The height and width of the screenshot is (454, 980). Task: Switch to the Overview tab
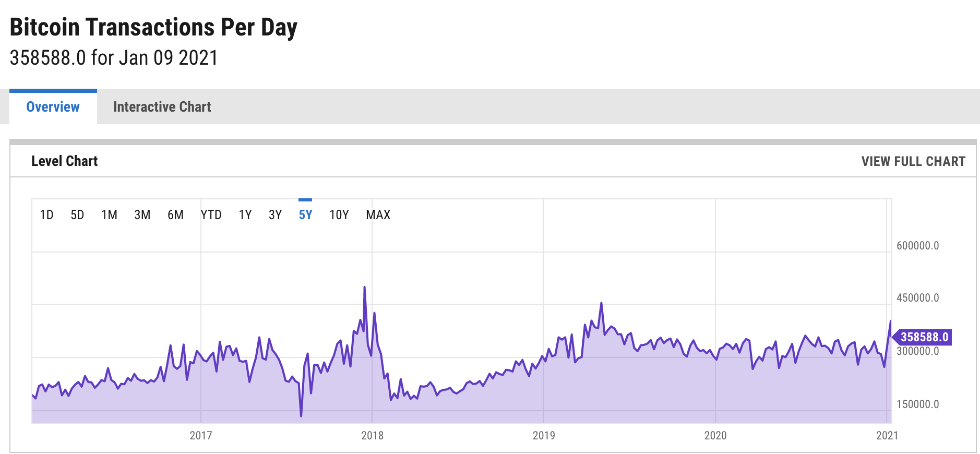pyautogui.click(x=53, y=107)
